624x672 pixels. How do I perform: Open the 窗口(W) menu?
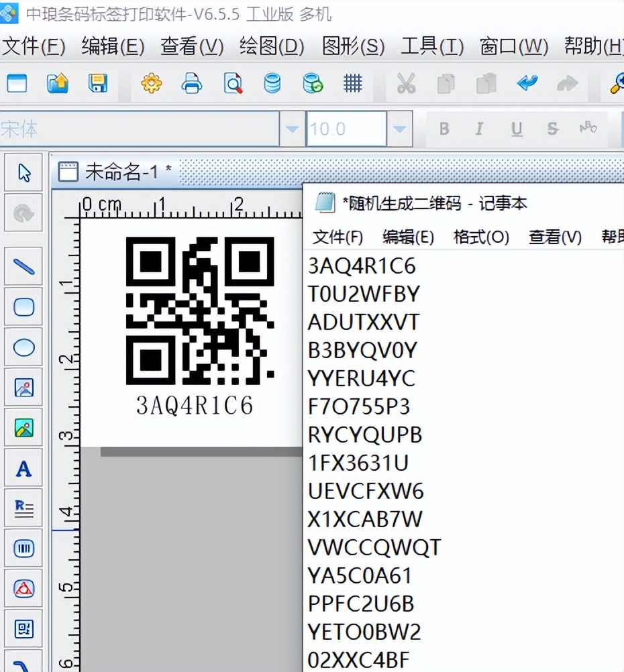click(514, 46)
